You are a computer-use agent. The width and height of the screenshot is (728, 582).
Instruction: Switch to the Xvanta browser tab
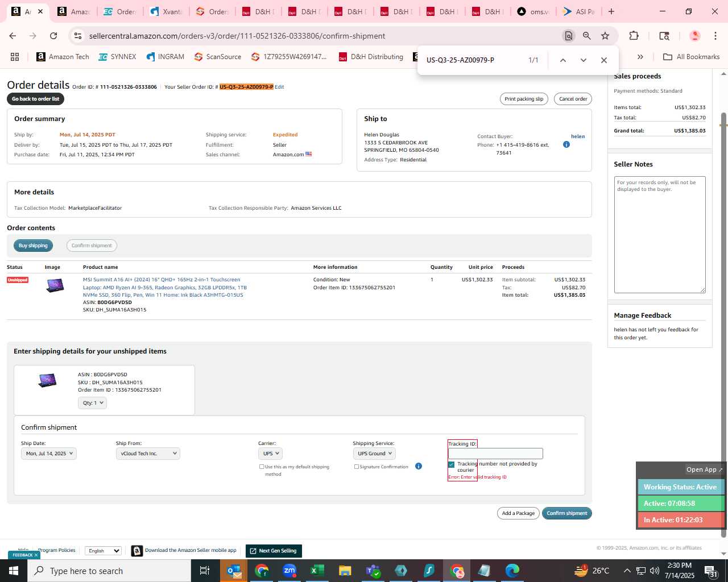166,11
